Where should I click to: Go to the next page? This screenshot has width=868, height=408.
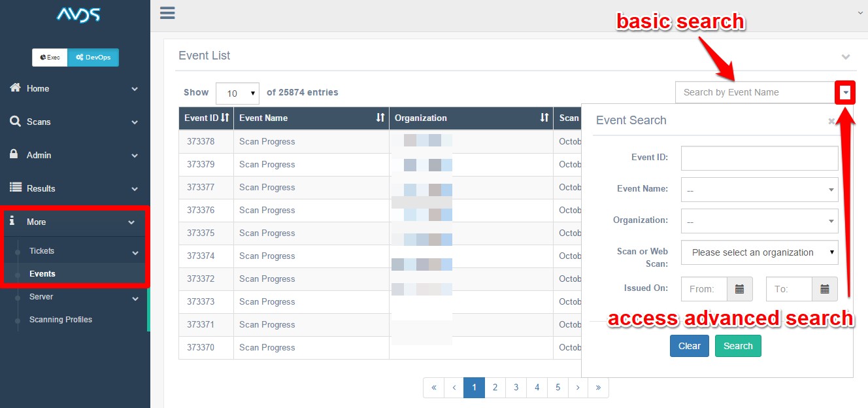click(578, 387)
